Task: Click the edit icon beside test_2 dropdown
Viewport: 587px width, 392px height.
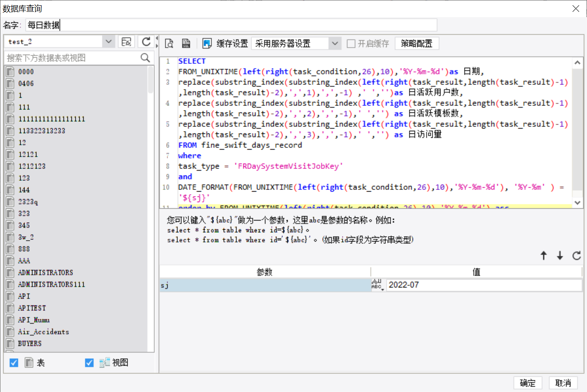Action: (x=126, y=42)
